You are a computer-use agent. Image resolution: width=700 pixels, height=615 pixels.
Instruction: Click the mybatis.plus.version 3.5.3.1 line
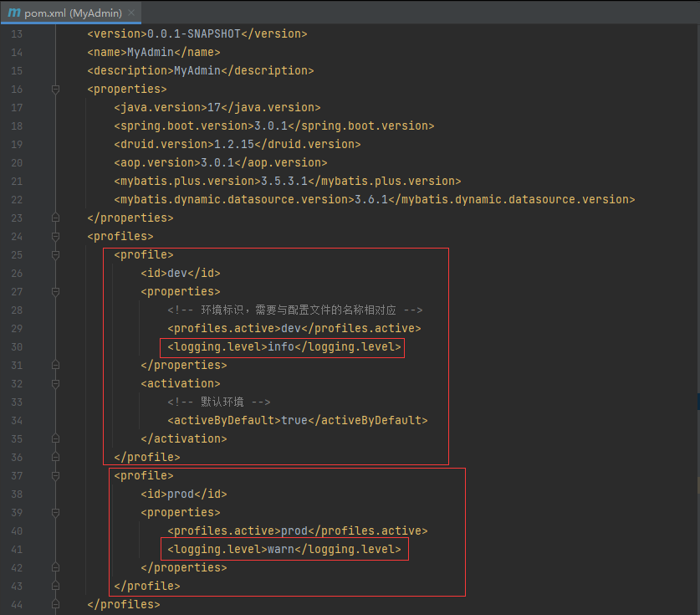(288, 182)
